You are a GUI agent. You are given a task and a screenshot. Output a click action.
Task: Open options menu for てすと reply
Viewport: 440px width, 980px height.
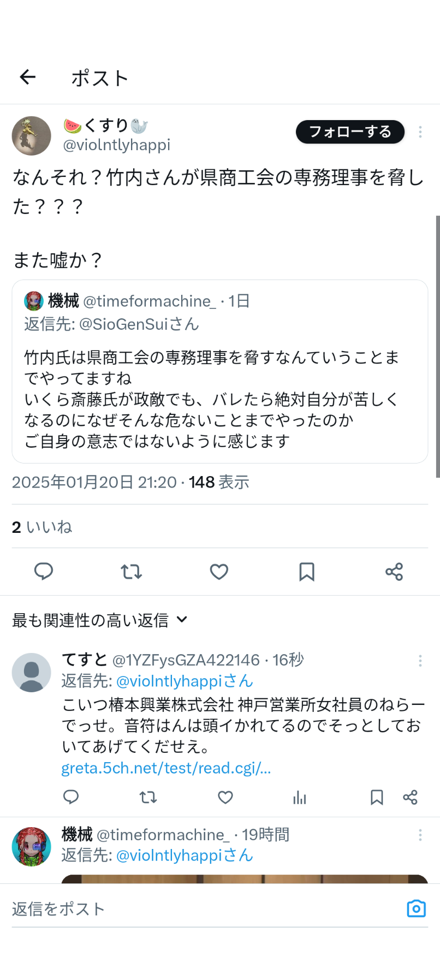pyautogui.click(x=420, y=661)
